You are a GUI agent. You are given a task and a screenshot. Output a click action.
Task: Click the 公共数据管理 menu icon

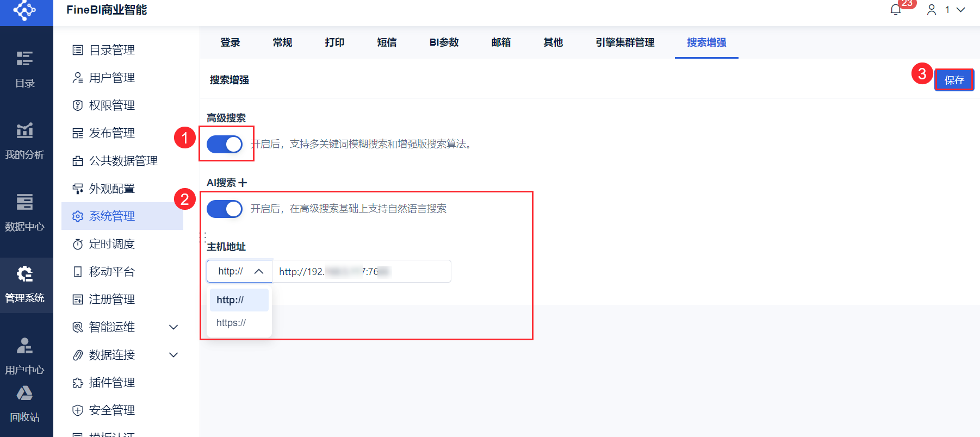click(x=78, y=161)
